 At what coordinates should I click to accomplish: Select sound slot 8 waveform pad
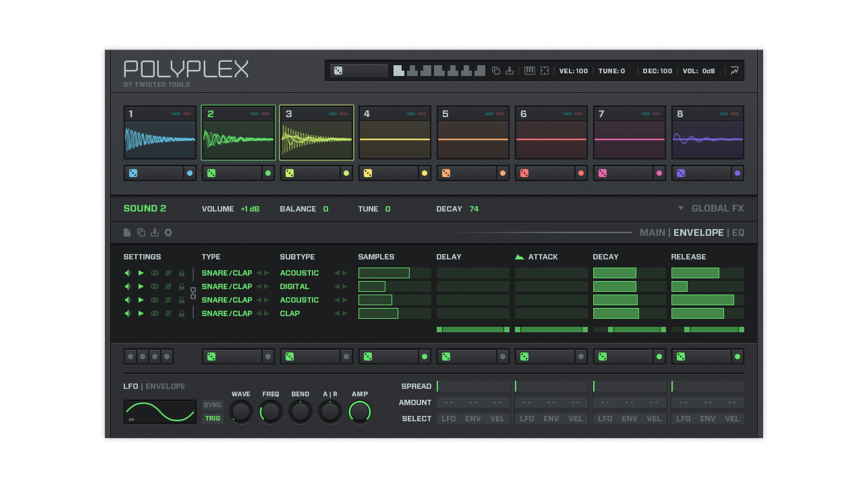coord(708,140)
